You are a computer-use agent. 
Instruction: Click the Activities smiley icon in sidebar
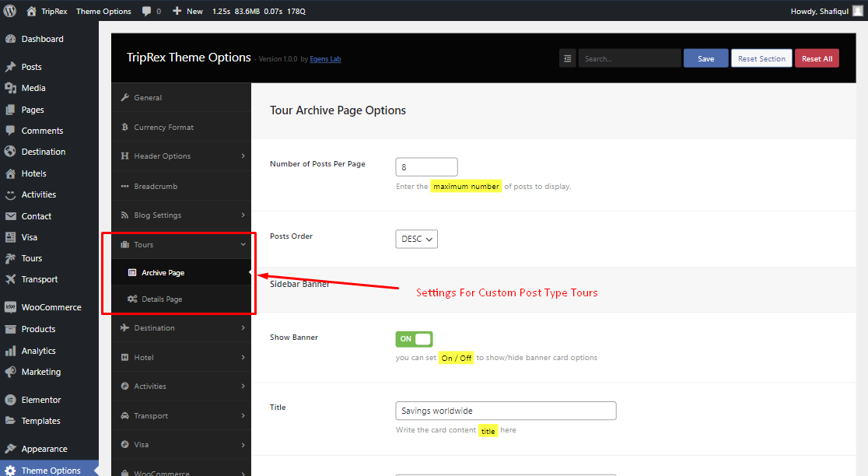11,194
